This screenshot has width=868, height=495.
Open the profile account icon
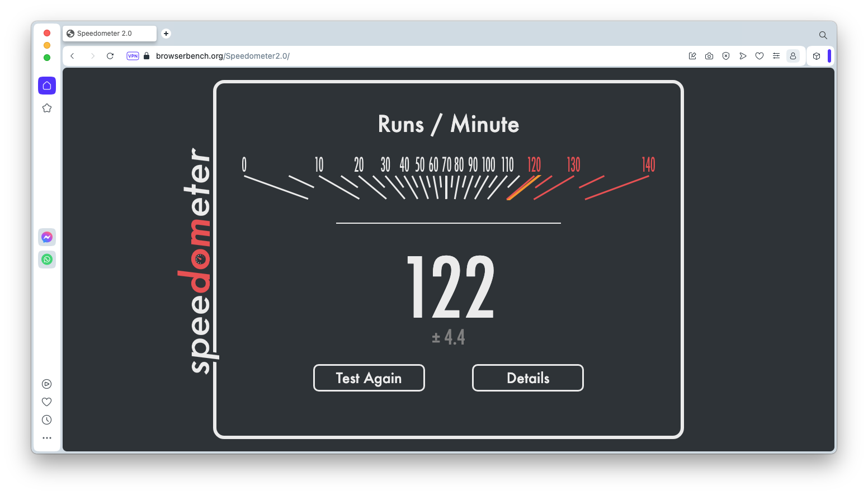[793, 56]
